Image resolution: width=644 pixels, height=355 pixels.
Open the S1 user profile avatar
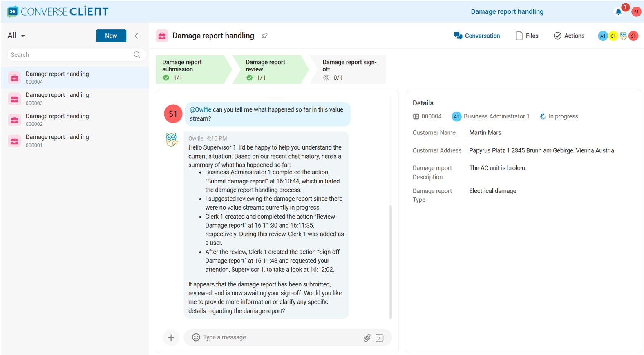tap(636, 12)
